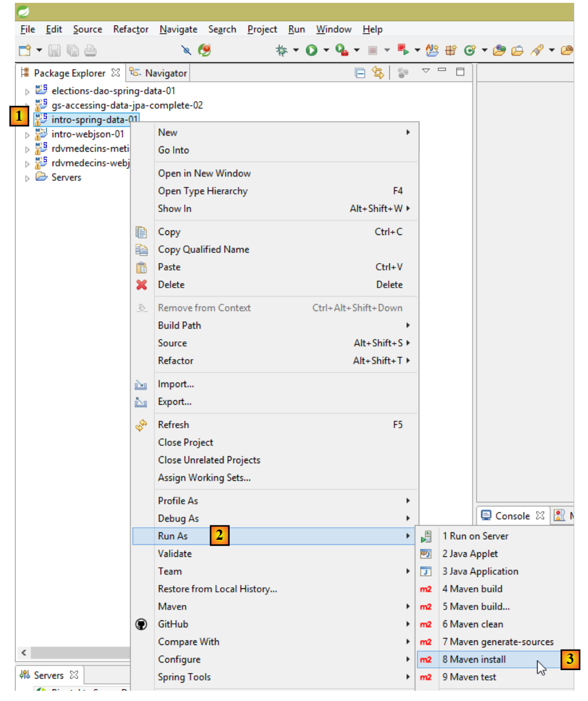Open the Navigate menu in menu bar
This screenshot has width=588, height=701.
pyautogui.click(x=178, y=29)
